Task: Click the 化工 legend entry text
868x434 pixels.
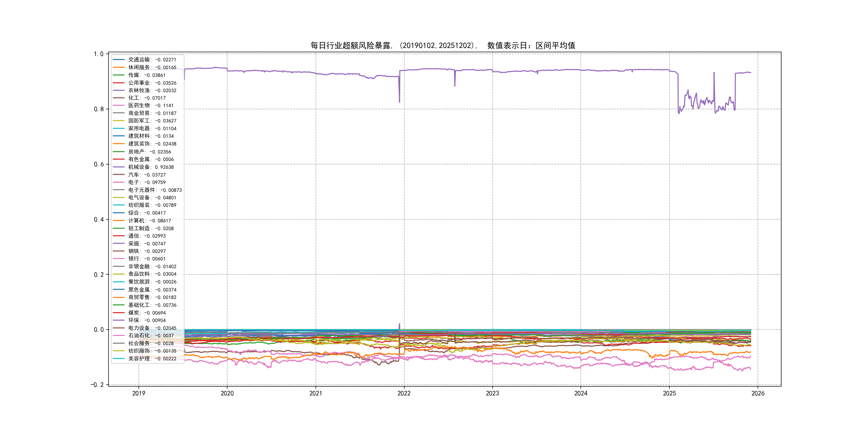Action: (x=147, y=98)
